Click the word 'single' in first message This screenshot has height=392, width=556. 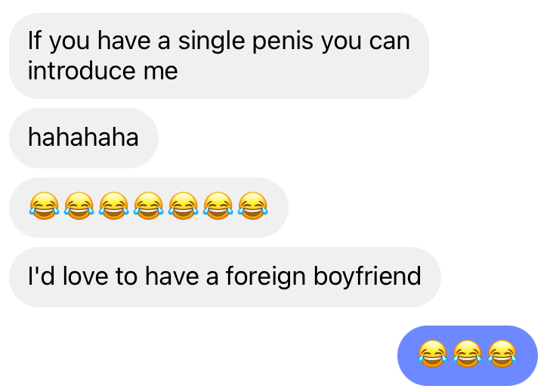click(x=212, y=42)
